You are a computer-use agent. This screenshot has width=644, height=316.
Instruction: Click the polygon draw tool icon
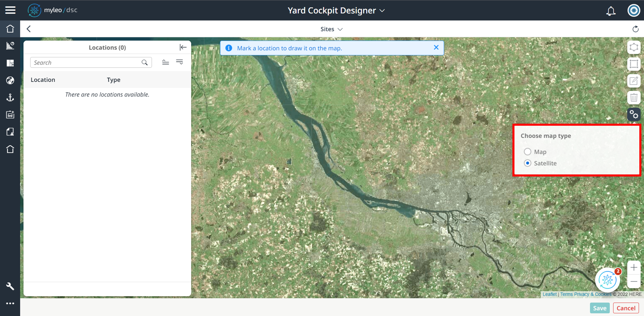(633, 47)
